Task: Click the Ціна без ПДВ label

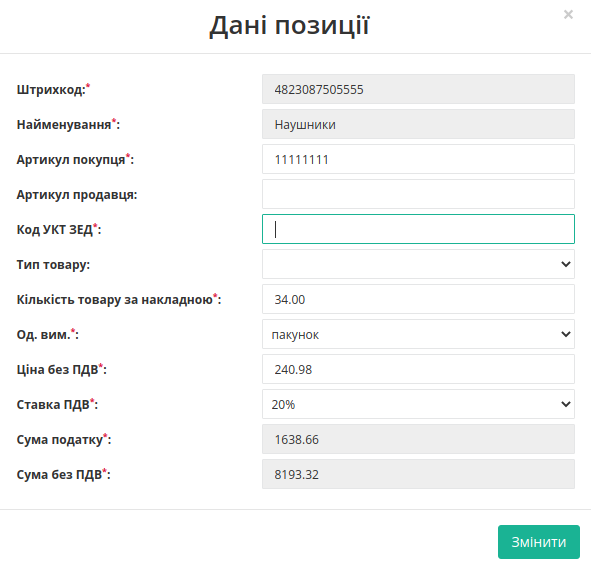Action: [62, 370]
